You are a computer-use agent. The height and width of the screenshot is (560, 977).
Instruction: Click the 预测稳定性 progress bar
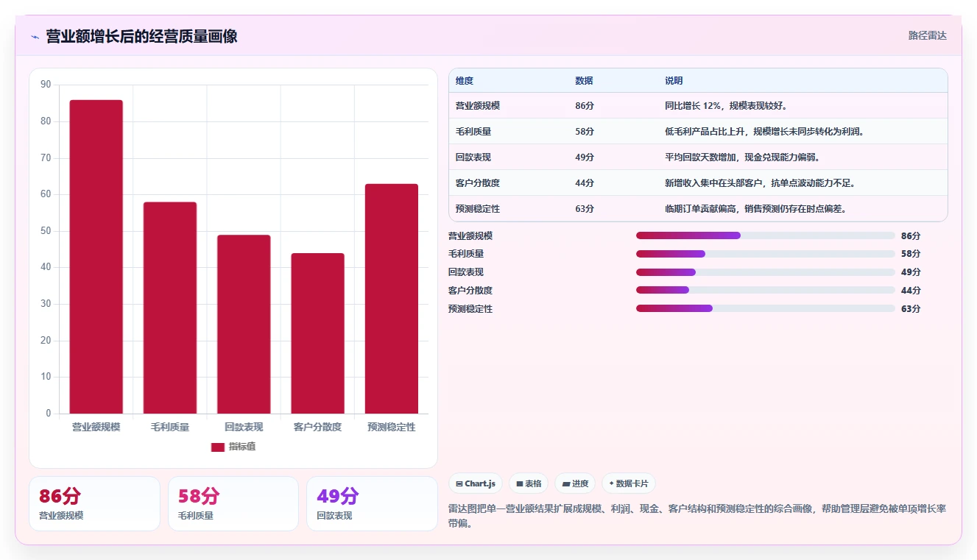pyautogui.click(x=766, y=308)
